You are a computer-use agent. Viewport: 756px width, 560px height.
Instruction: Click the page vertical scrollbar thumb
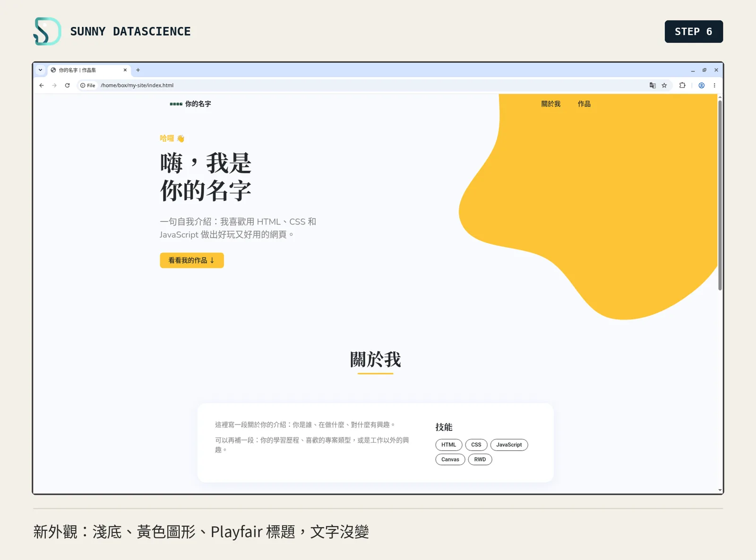click(x=720, y=195)
